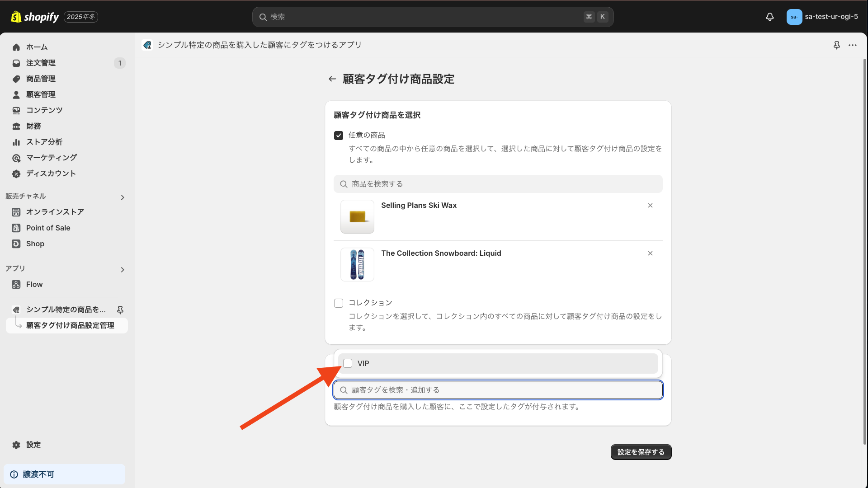Viewport: 868px width, 488px height.
Task: Open 顧客タグ付け商品設定管理 sidebar item
Action: [x=70, y=325]
